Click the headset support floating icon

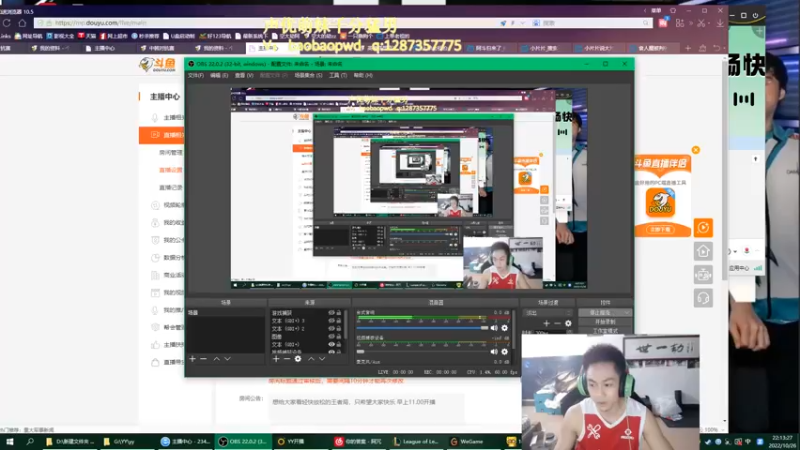click(703, 298)
